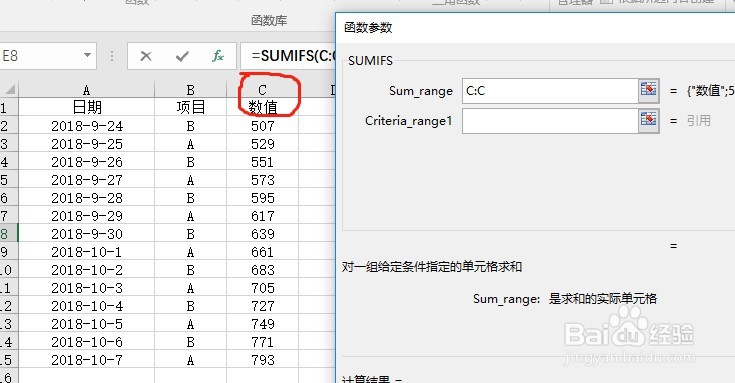Click the cancel X icon in formula bar
Screen dimensions: 735x383
pyautogui.click(x=146, y=56)
